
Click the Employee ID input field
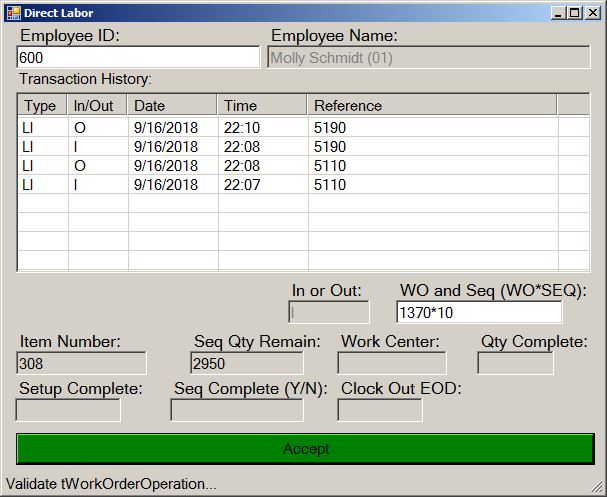point(138,58)
